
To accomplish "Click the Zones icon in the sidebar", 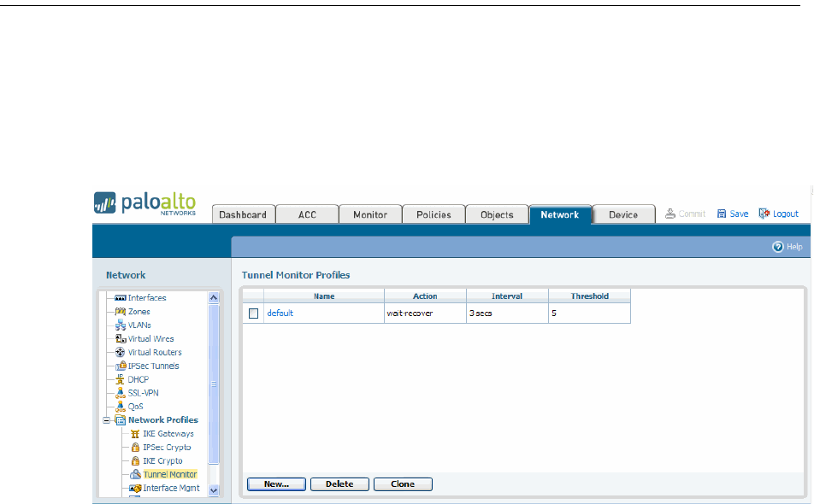I will click(120, 311).
